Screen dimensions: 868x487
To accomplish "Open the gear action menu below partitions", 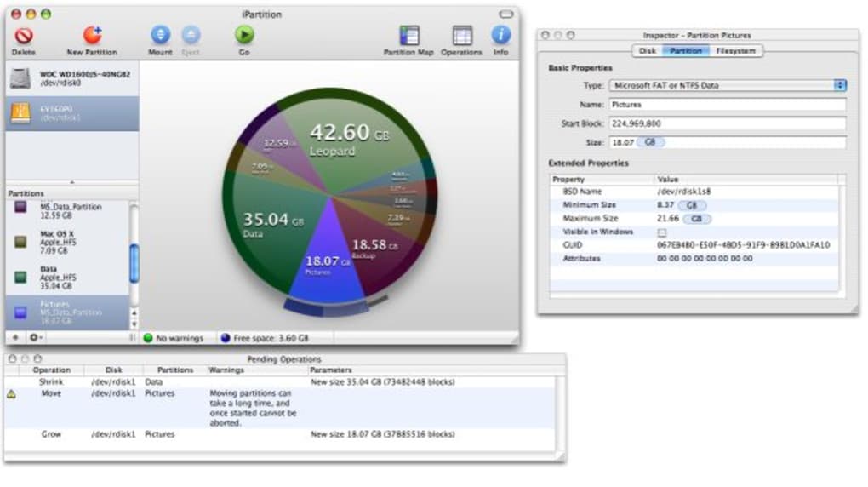I will (37, 338).
